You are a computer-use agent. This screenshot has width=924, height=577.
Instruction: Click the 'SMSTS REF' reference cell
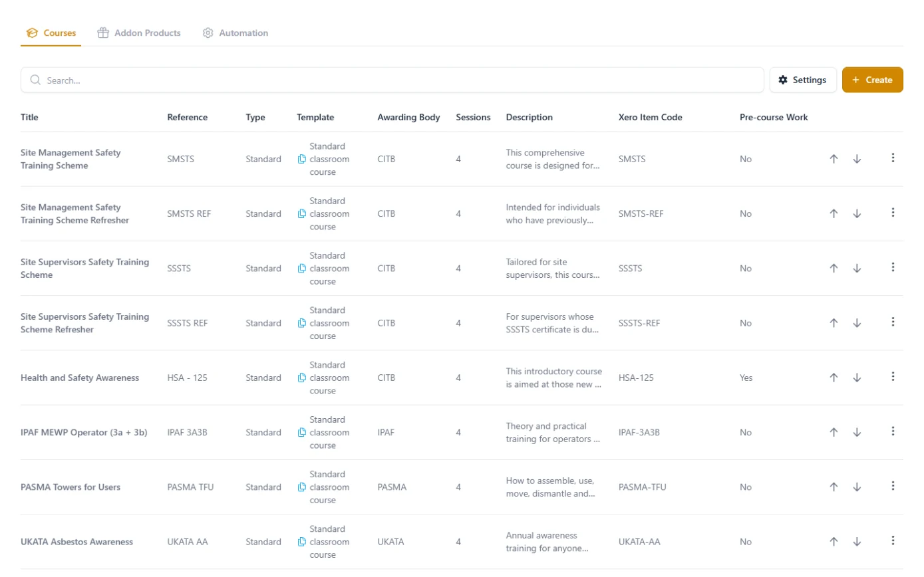point(189,213)
